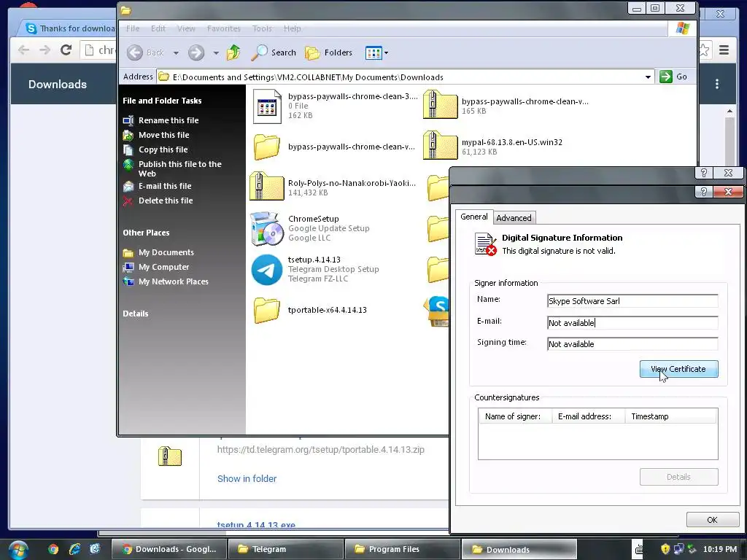Click E-mail address column header
The height and width of the screenshot is (560, 747).
pos(588,416)
